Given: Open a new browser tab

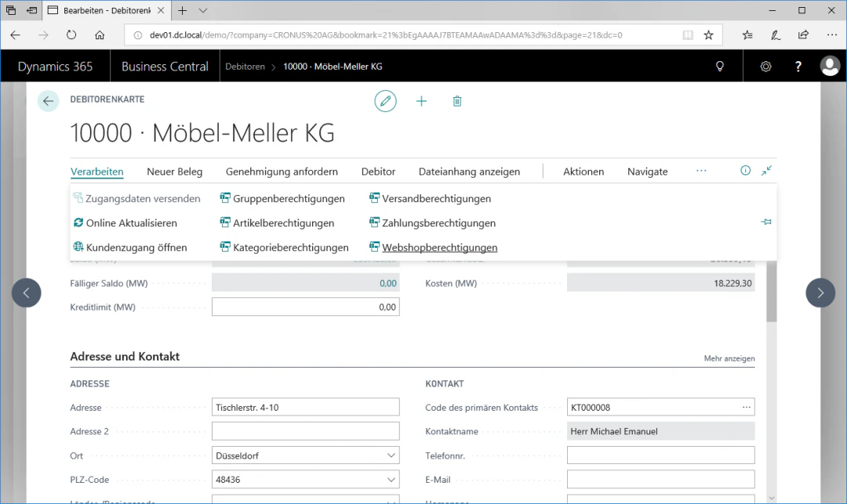Looking at the screenshot, I should point(183,10).
